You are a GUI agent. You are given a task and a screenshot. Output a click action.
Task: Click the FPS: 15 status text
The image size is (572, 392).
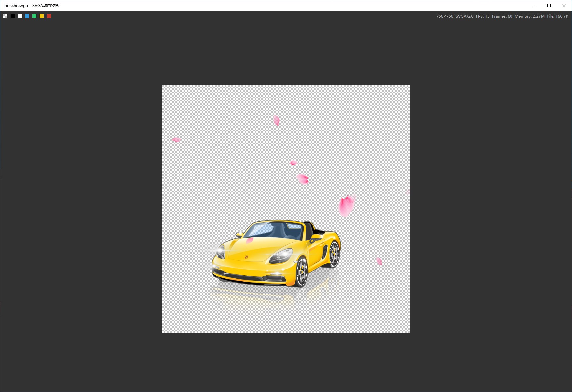point(483,16)
